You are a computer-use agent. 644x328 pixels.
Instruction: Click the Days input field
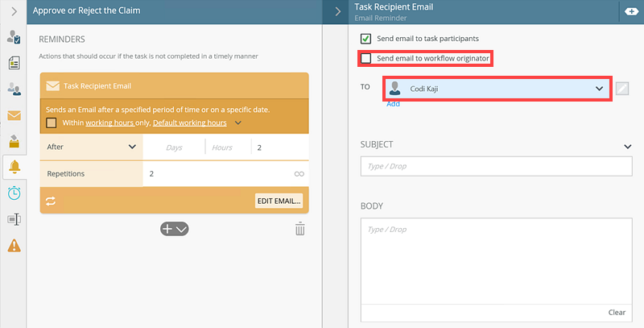click(x=174, y=147)
